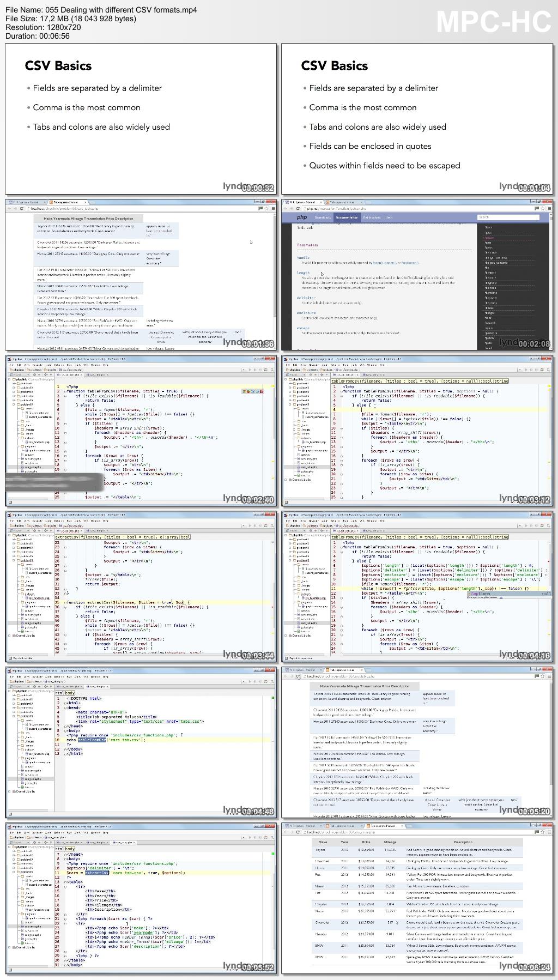This screenshot has width=558, height=980.
Task: Open the five-bullet CSV Basics frame at 00:01:04
Action: (417, 119)
